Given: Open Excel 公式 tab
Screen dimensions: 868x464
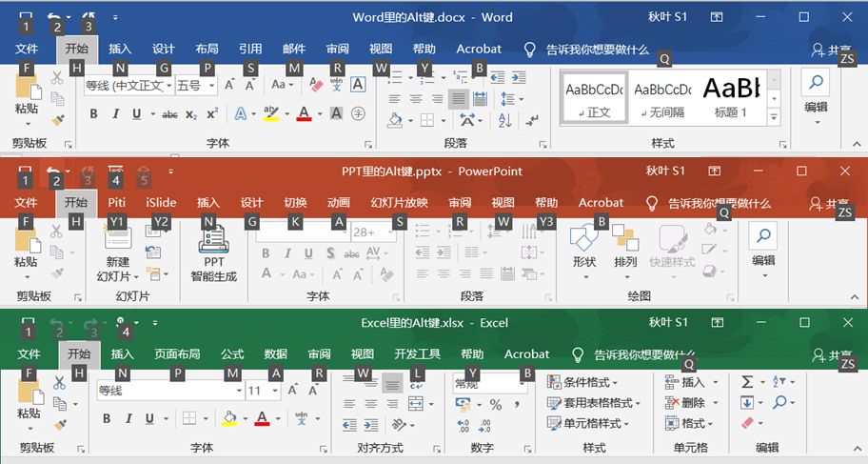Looking at the screenshot, I should (232, 354).
